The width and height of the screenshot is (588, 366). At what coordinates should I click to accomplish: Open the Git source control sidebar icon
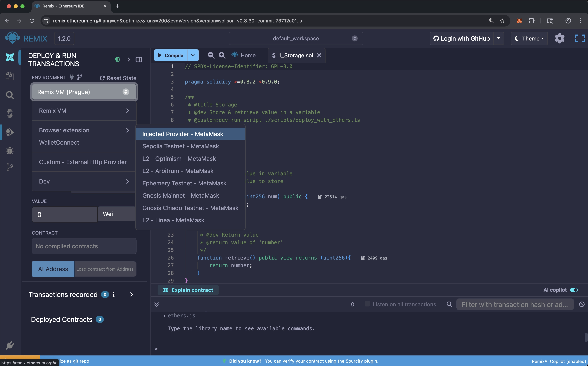point(10,167)
